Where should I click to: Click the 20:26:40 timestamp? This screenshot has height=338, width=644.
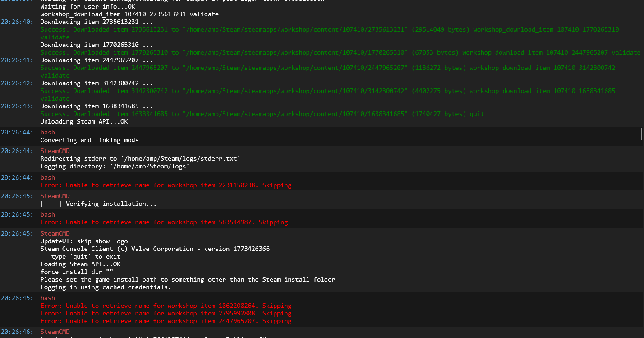coord(16,22)
